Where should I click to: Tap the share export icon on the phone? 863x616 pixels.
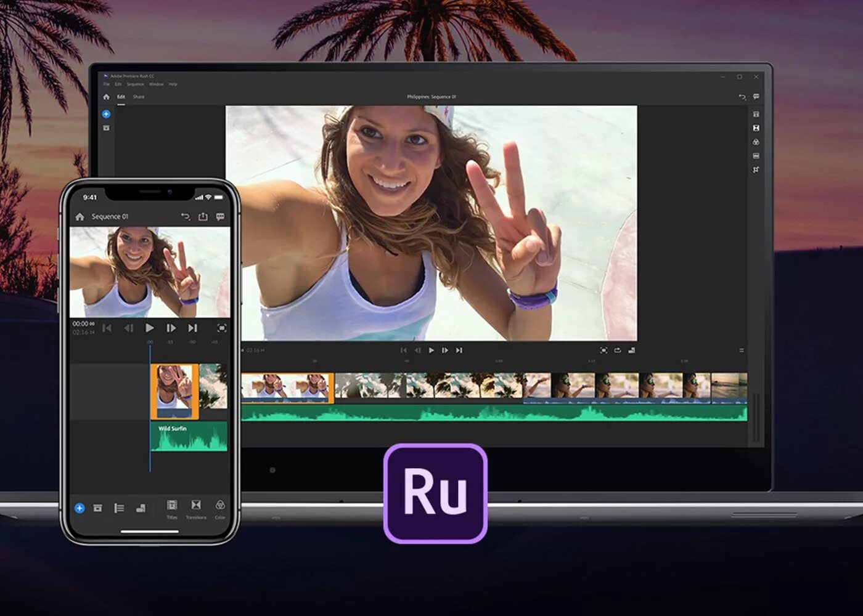(x=203, y=216)
